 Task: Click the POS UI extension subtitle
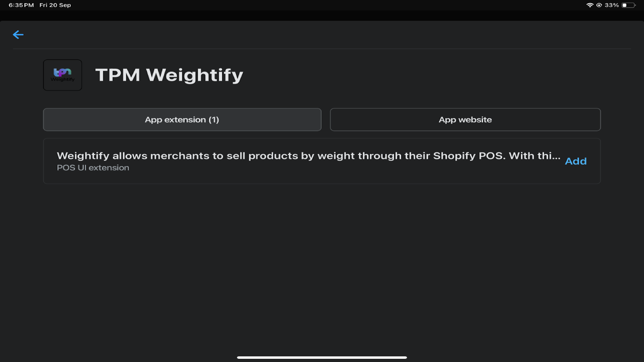[93, 168]
